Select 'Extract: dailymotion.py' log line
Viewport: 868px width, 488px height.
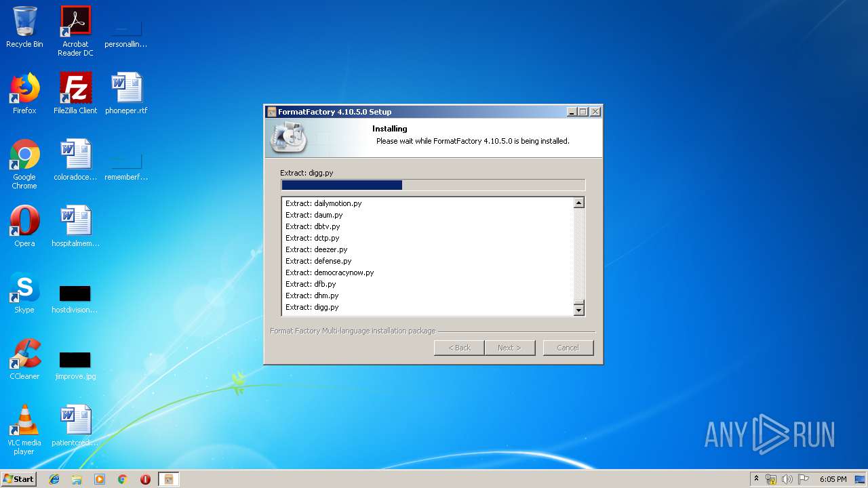pos(323,203)
